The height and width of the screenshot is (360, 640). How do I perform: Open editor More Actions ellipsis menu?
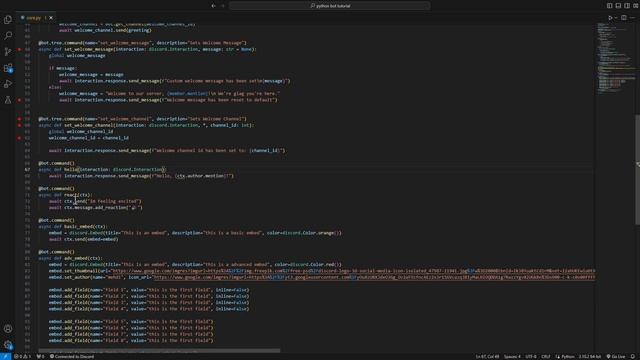point(632,18)
